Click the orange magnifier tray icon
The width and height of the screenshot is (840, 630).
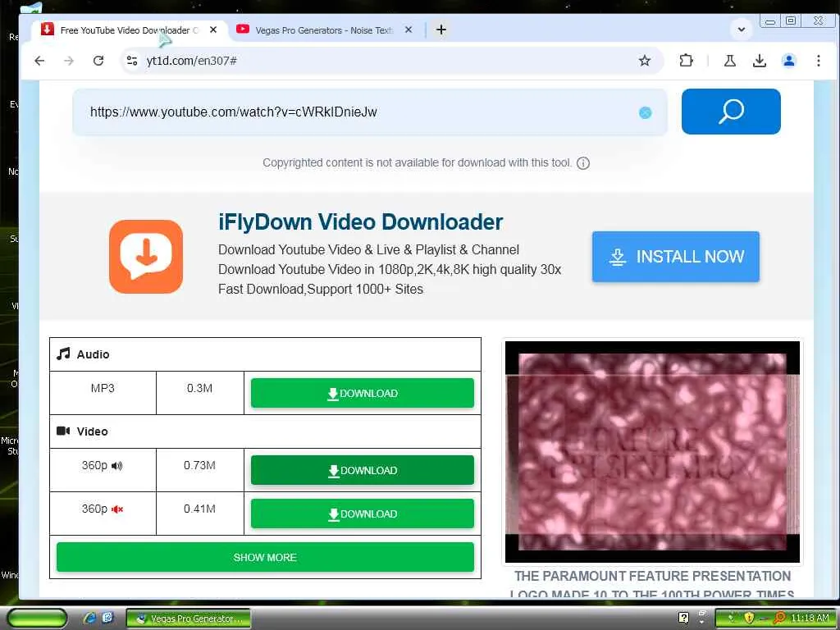point(779,619)
